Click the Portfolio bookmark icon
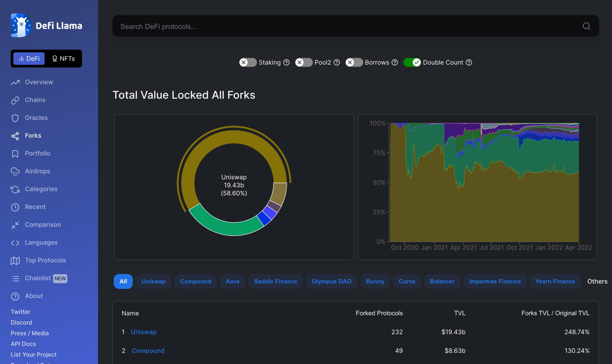The width and height of the screenshot is (612, 364). pyautogui.click(x=15, y=154)
